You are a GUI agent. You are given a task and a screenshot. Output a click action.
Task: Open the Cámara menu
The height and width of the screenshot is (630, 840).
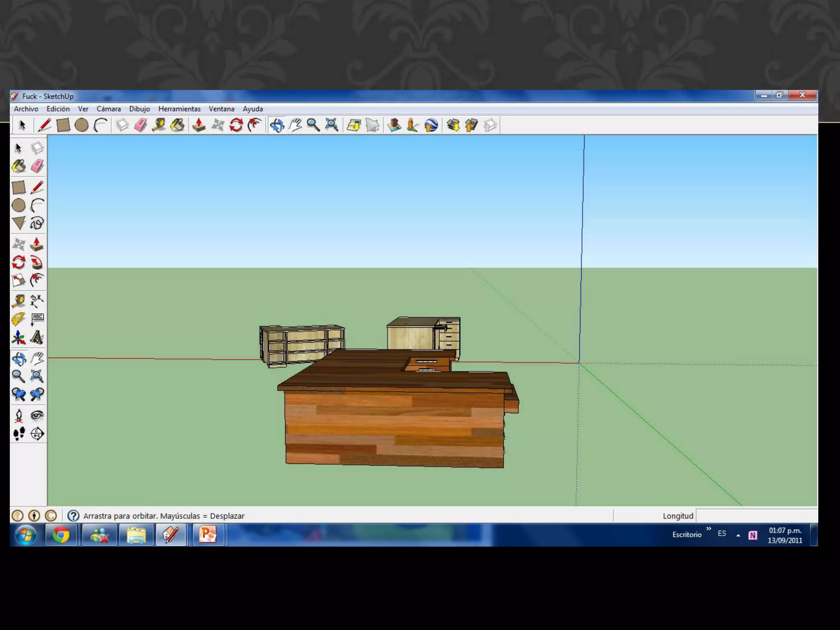(108, 109)
